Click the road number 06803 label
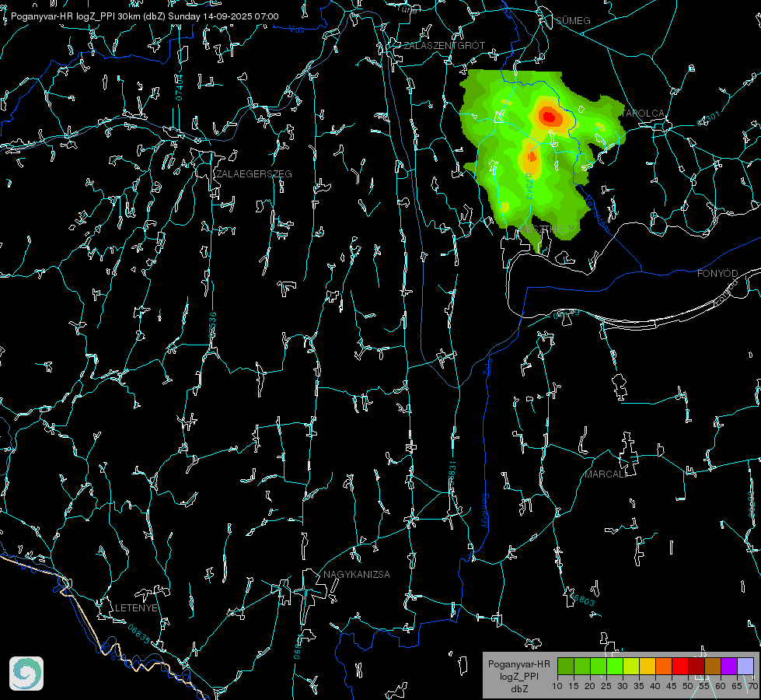 (581, 598)
